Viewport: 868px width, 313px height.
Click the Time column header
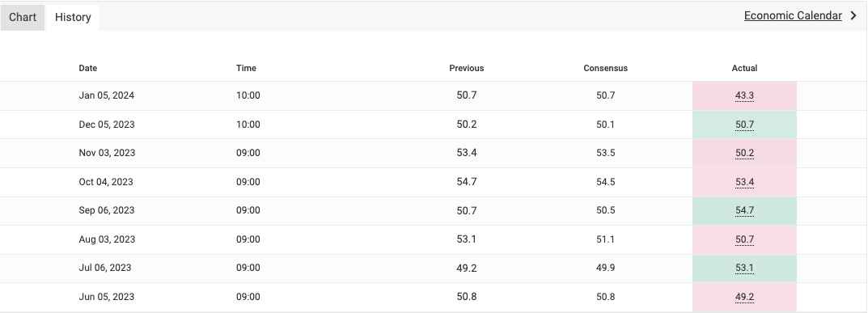point(246,68)
